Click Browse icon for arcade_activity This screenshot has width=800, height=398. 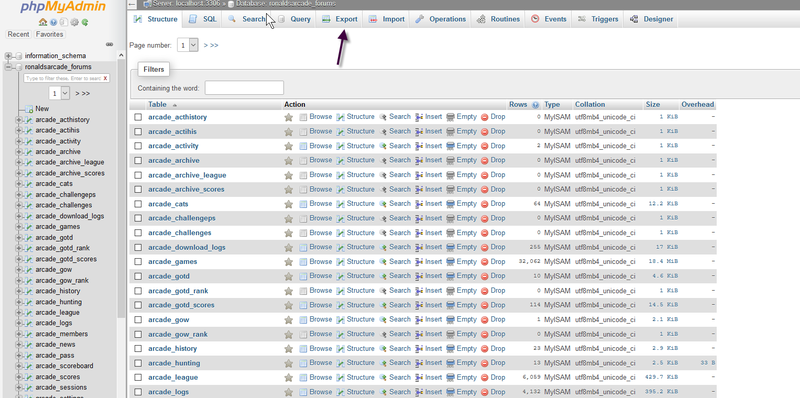pyautogui.click(x=303, y=146)
